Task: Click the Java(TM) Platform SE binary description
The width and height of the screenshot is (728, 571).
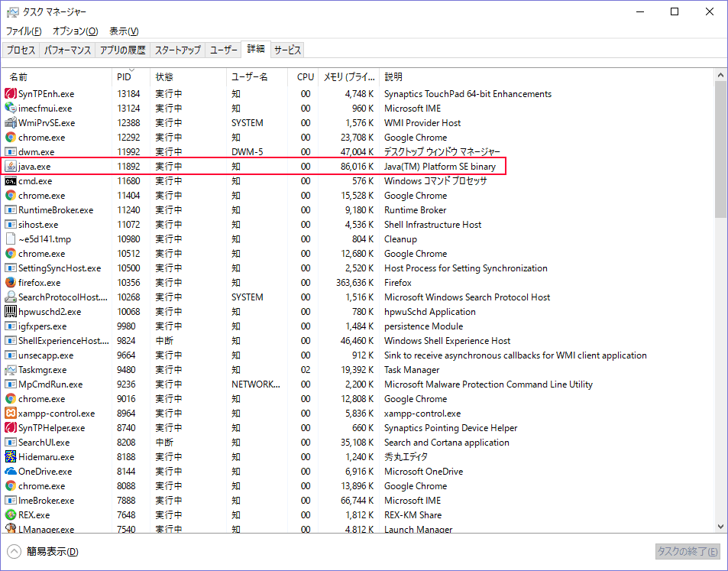Action: 440,167
